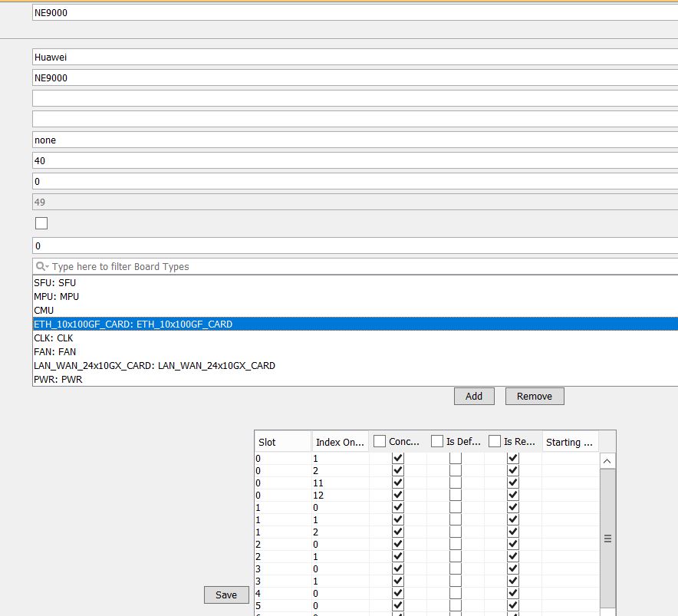
Task: Select PWR: PWR board type
Action: coord(58,380)
